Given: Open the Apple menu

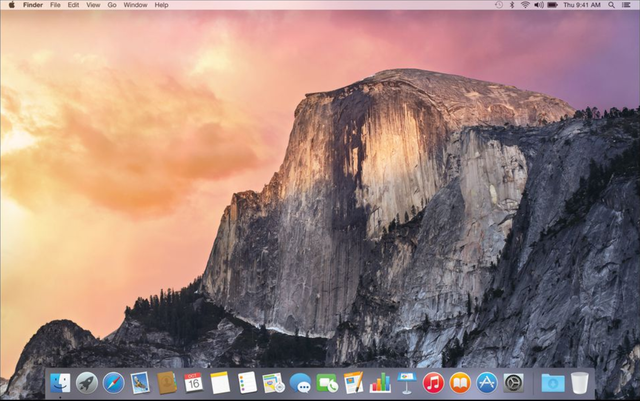Looking at the screenshot, I should (x=11, y=5).
